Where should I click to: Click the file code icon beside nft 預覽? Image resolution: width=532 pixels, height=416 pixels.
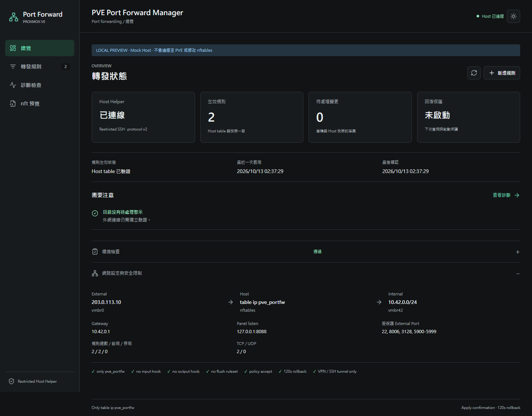coord(13,104)
